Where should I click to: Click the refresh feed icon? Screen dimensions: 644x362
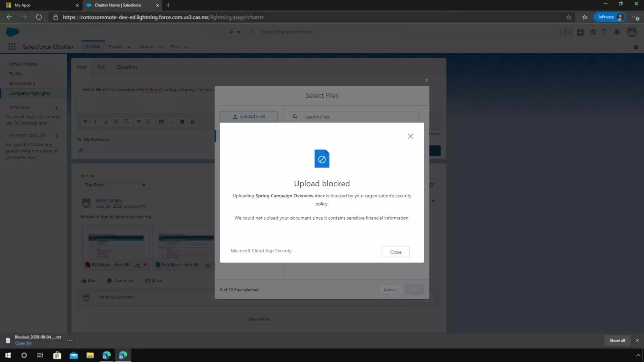pyautogui.click(x=431, y=185)
